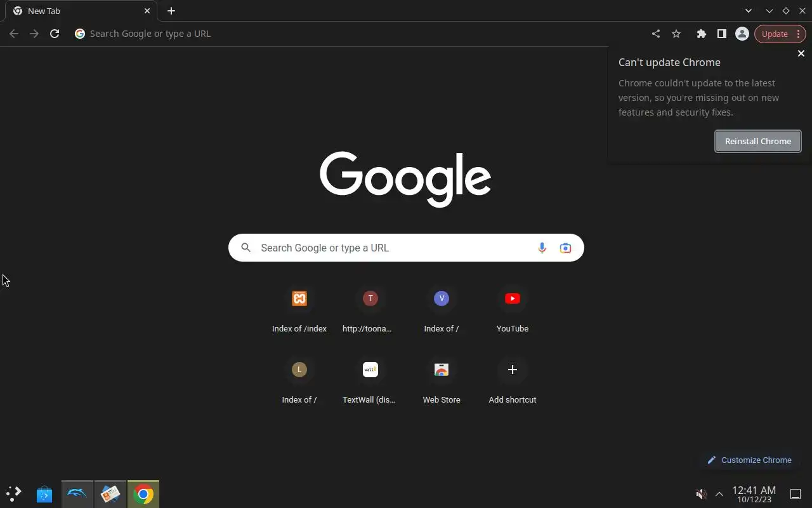Dismiss the Can't update Chrome popup
The width and height of the screenshot is (812, 508).
pos(801,53)
